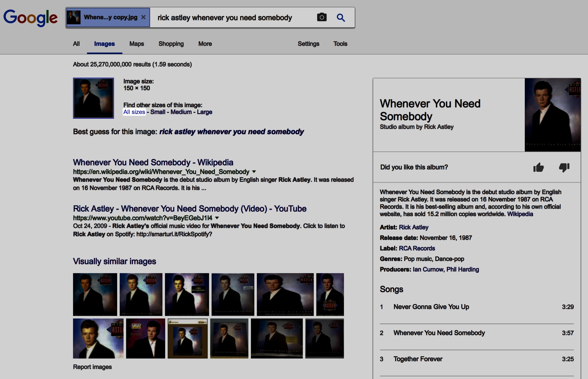The height and width of the screenshot is (379, 588).
Task: Open wide fifth similar image in top row
Action: tap(285, 294)
